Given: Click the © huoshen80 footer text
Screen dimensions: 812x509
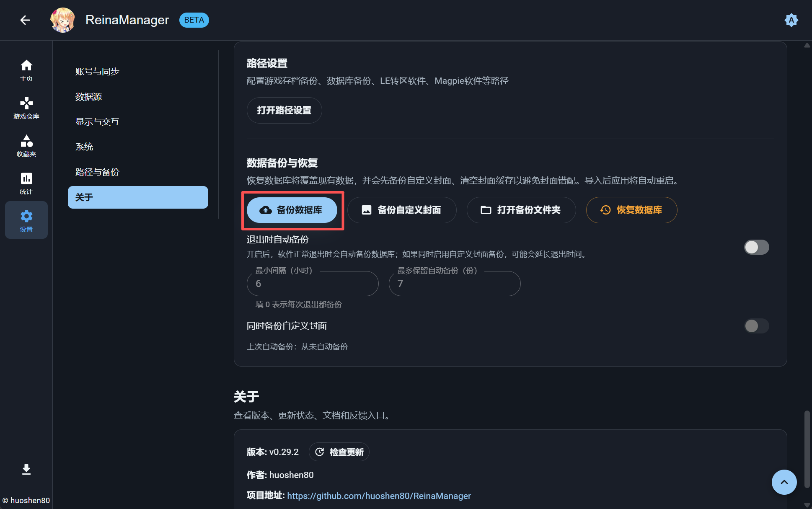Looking at the screenshot, I should point(26,501).
